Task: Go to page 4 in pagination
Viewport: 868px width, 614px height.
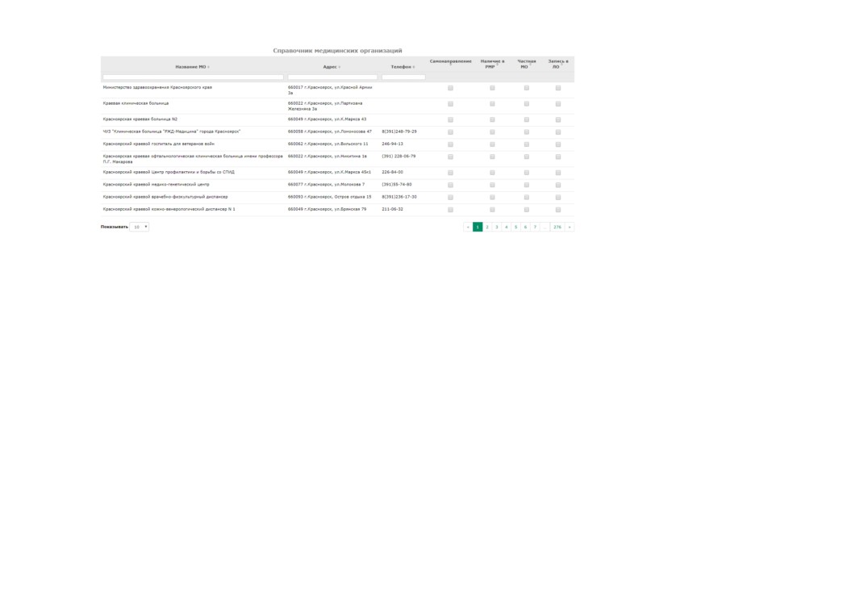Action: (506, 227)
